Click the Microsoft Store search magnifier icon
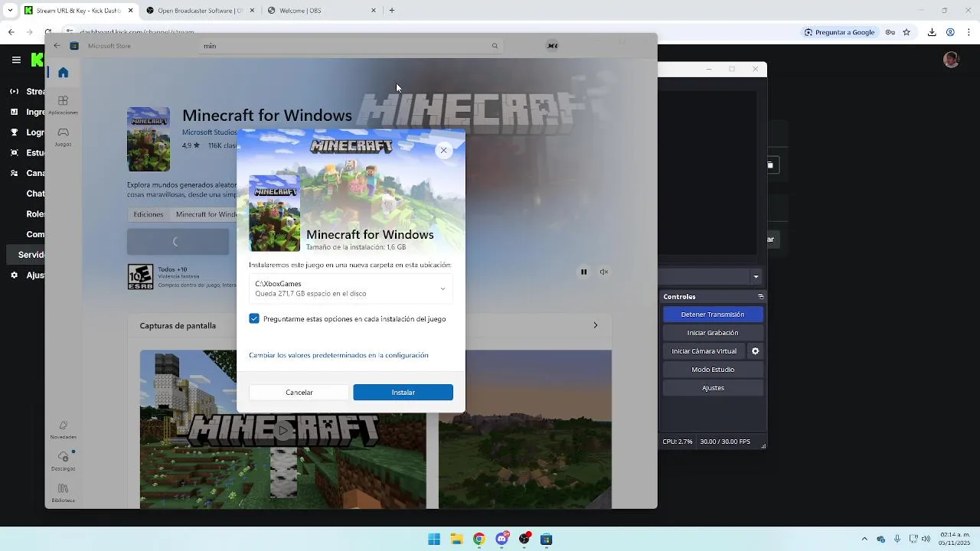This screenshot has width=980, height=551. coord(495,46)
